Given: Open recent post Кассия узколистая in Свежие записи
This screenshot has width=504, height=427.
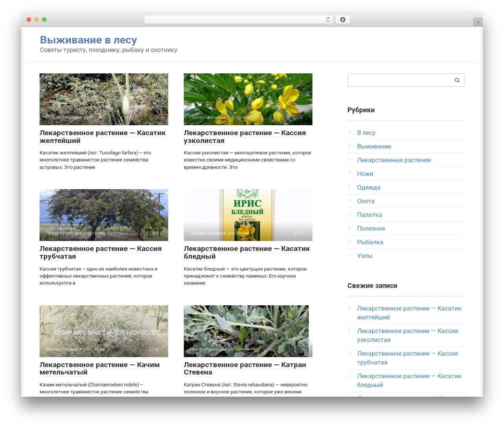Looking at the screenshot, I should 408,336.
